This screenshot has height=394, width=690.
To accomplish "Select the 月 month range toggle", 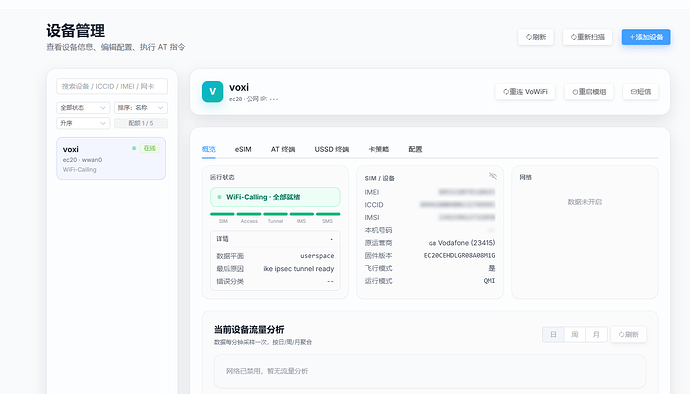I will tap(596, 335).
